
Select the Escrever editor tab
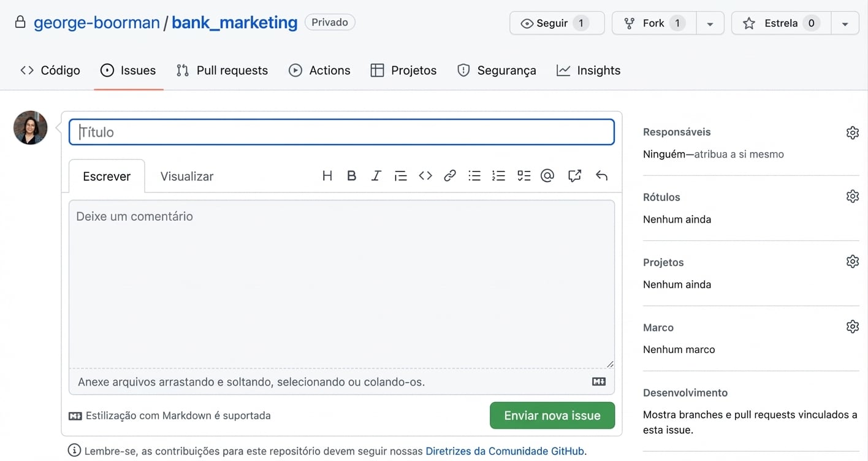[107, 176]
